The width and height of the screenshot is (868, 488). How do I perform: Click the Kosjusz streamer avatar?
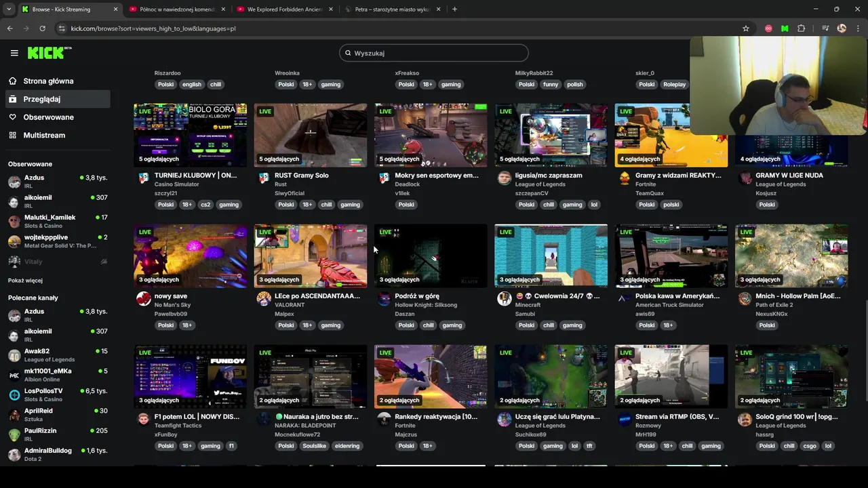(x=745, y=178)
